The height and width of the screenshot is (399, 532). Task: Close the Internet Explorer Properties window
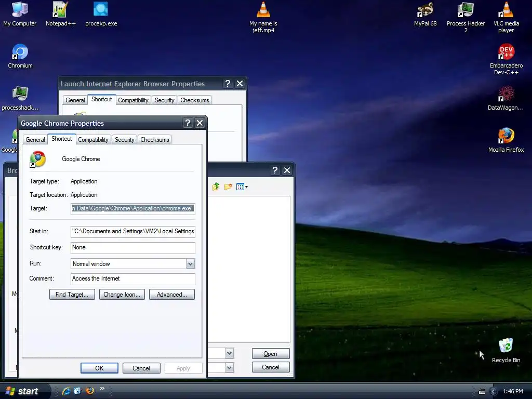(240, 84)
